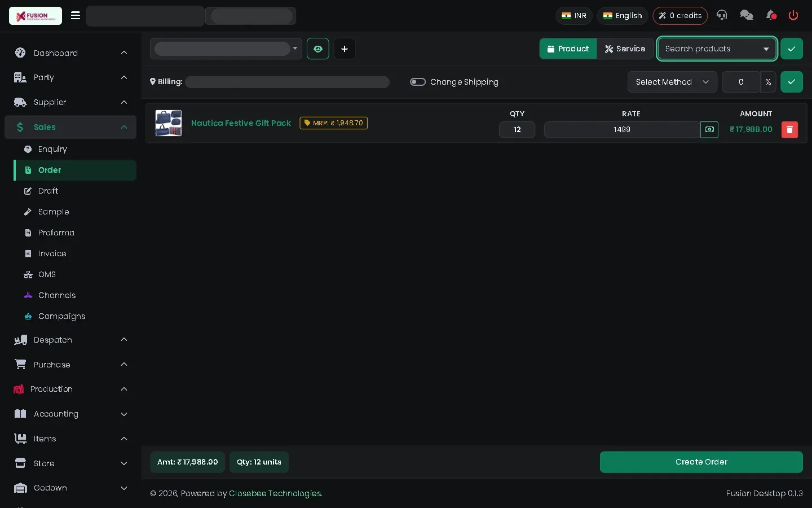812x508 pixels.
Task: Open OMS in the sidebar
Action: tap(75, 274)
